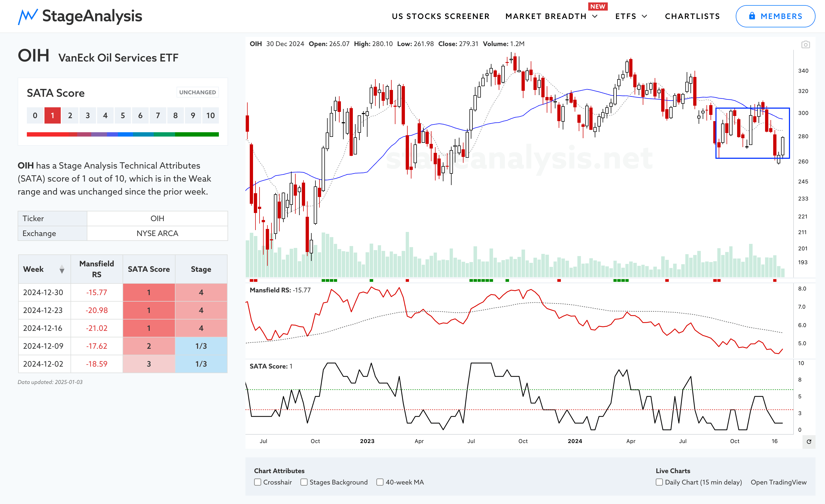
Task: Tick the Daily Chart 15 min delay checkbox
Action: pyautogui.click(x=659, y=482)
